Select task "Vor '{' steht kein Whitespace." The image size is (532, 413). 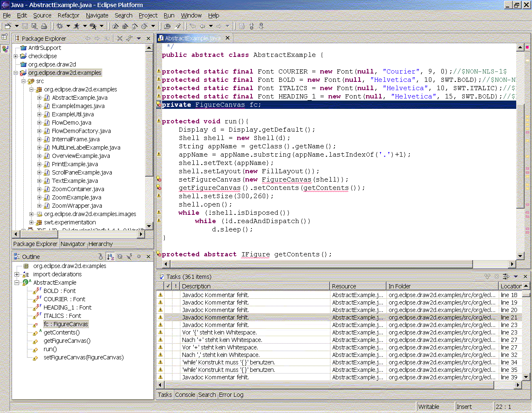(x=219, y=332)
